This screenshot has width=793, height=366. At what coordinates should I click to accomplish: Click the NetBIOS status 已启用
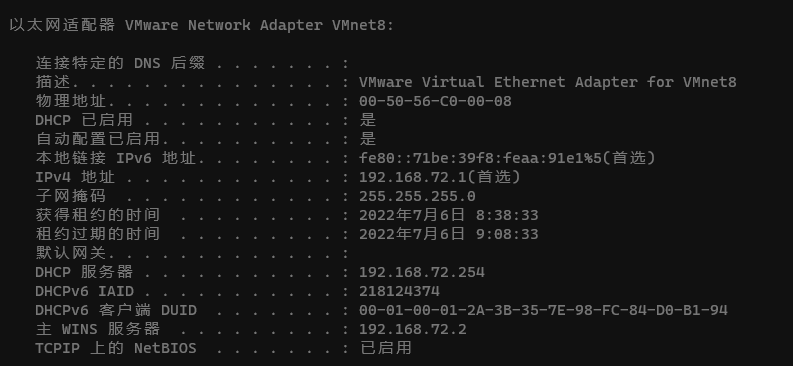(x=386, y=348)
